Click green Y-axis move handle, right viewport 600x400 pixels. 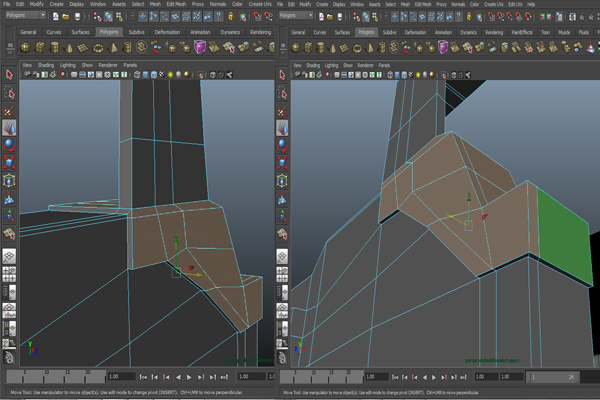click(469, 198)
